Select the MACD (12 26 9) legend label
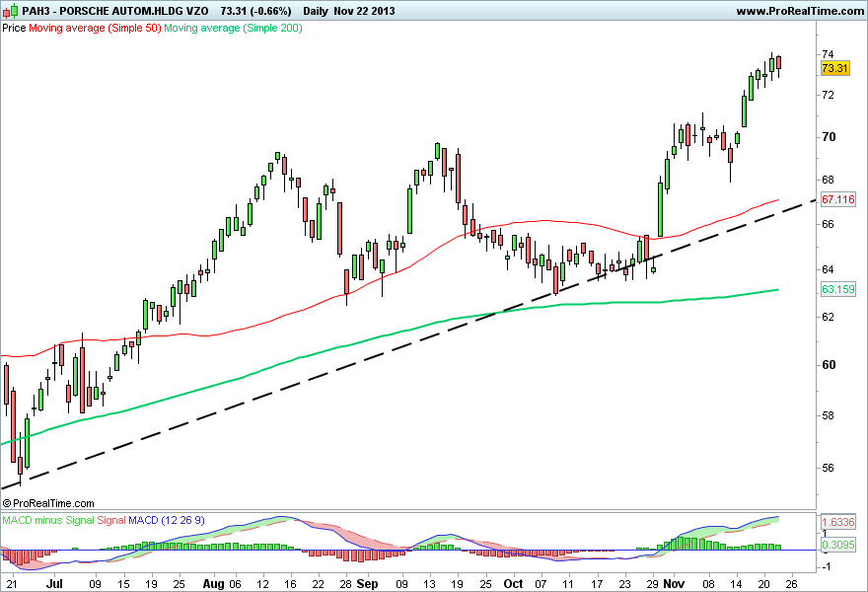The width and height of the screenshot is (868, 592). click(x=167, y=520)
